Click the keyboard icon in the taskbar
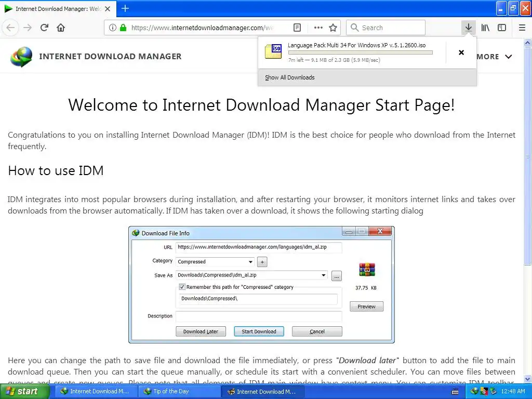The image size is (532, 399). [455, 392]
